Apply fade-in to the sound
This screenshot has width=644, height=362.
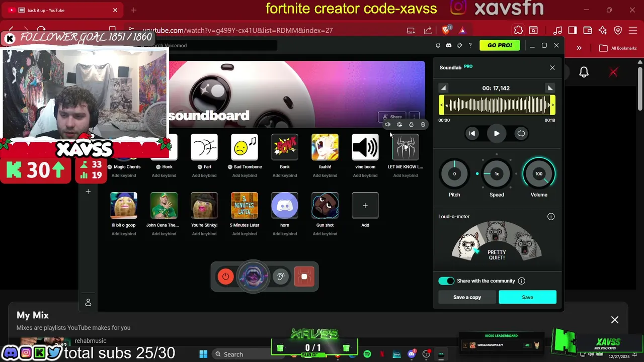[443, 88]
